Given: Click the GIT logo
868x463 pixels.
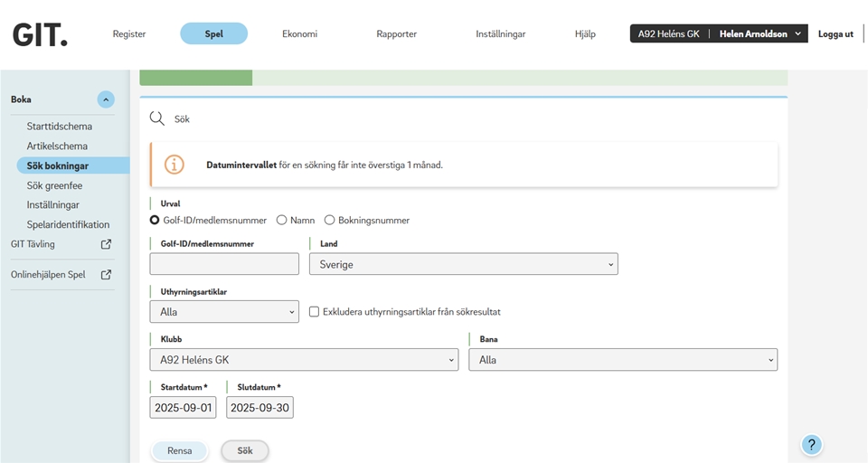Looking at the screenshot, I should [x=40, y=34].
